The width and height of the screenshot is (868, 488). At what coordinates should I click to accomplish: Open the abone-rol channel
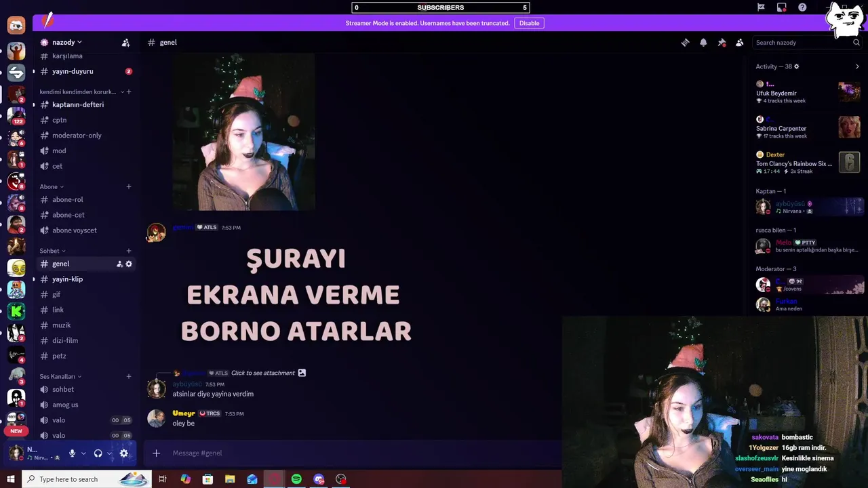tap(86, 199)
